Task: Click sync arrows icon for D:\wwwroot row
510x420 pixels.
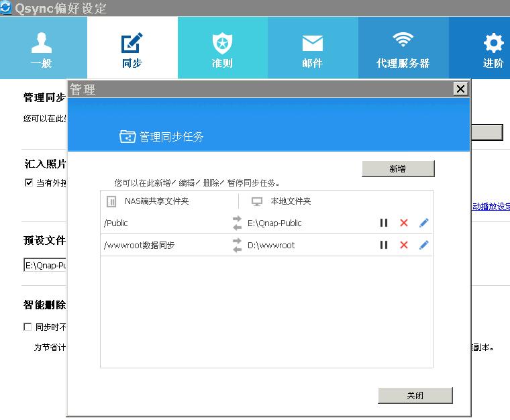Action: click(237, 245)
